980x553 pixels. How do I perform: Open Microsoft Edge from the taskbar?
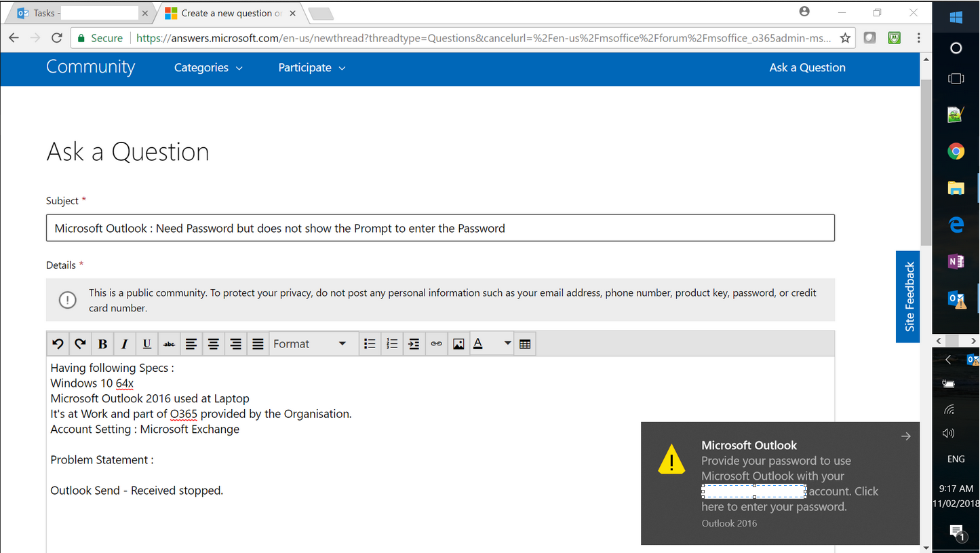tap(956, 225)
